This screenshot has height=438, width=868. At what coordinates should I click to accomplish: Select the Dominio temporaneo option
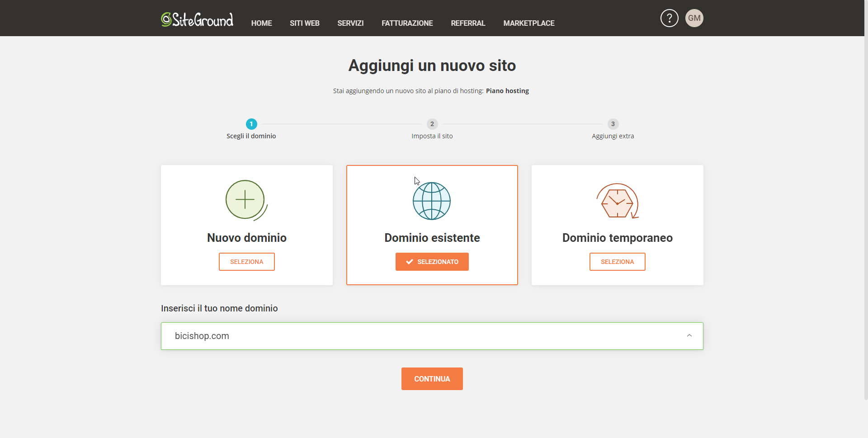pos(618,262)
